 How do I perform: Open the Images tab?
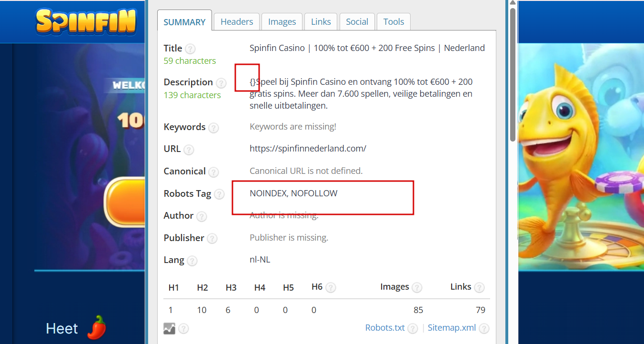tap(282, 22)
